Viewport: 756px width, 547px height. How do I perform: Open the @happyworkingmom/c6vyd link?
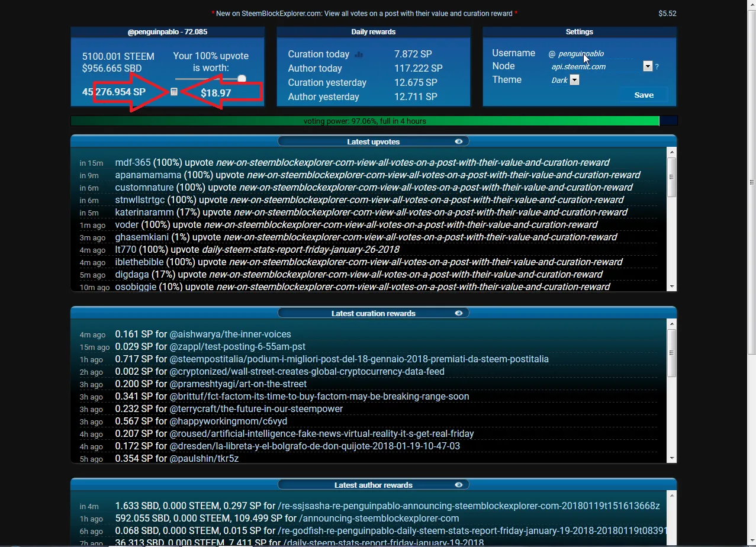point(229,421)
